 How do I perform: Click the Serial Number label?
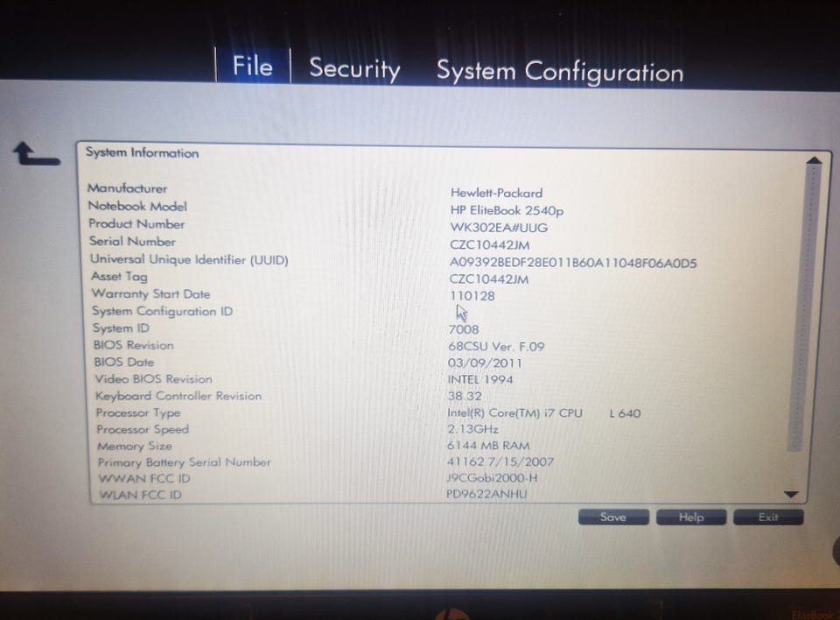pyautogui.click(x=132, y=242)
